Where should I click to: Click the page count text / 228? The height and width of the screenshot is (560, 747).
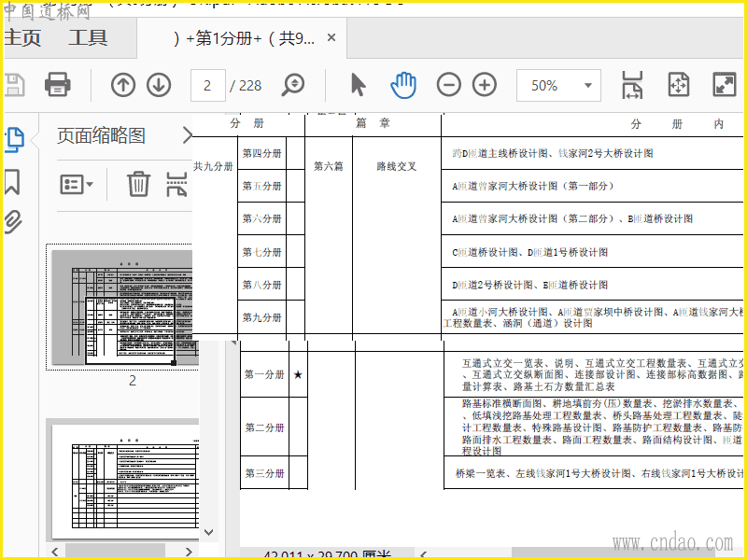(x=246, y=86)
